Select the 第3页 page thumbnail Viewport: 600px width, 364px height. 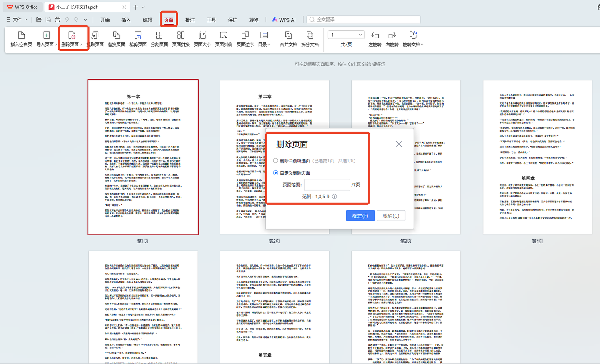pos(406,157)
